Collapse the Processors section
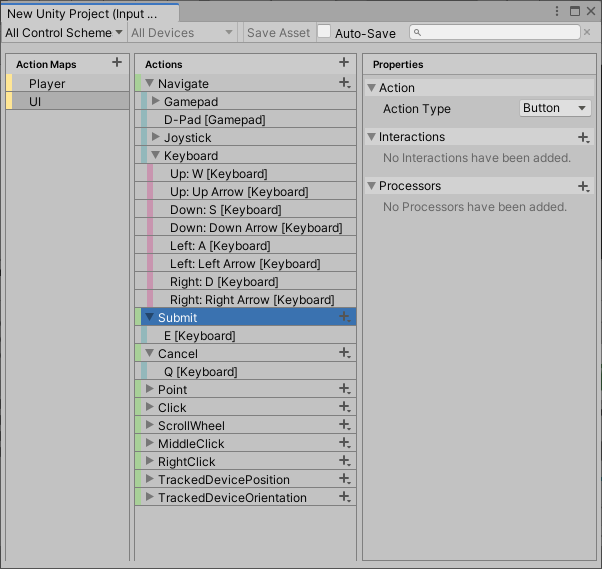602x569 pixels. click(x=371, y=186)
